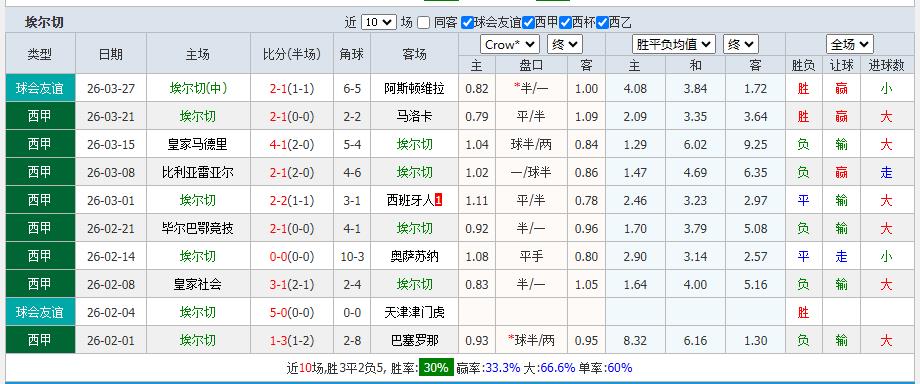Uncheck the 西乙 league checkbox
The width and height of the screenshot is (920, 384).
(x=602, y=23)
